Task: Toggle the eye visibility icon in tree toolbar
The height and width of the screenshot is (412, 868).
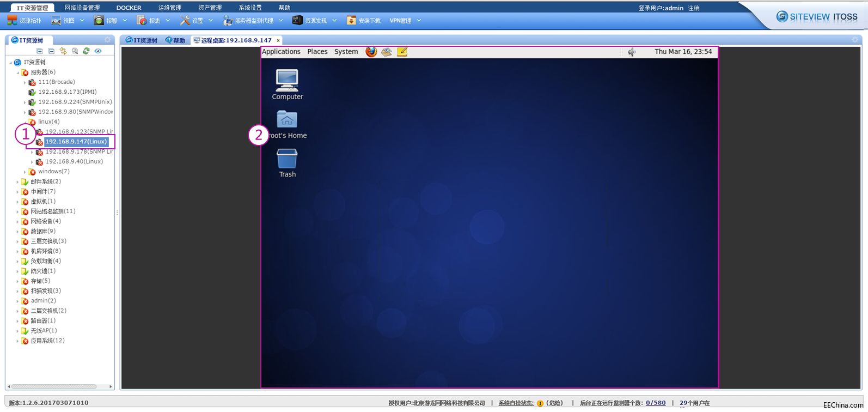Action: (x=98, y=51)
